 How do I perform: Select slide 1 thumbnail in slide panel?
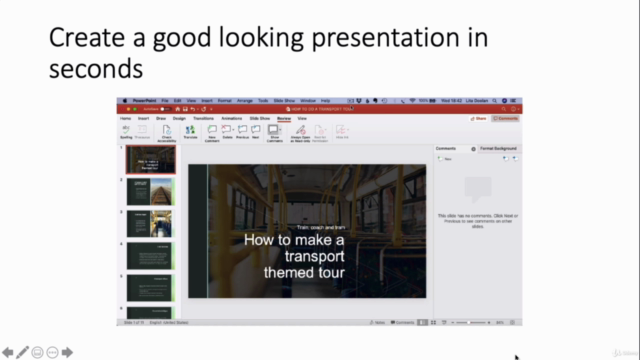(x=151, y=160)
